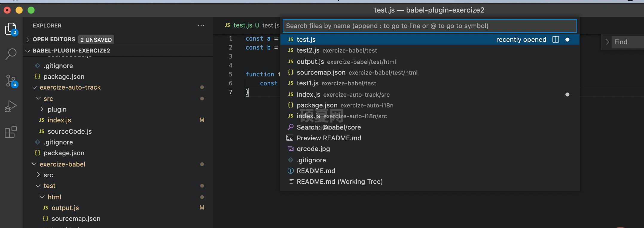This screenshot has width=644, height=228.
Task: Open top package.json in explorer tree
Action: (x=64, y=76)
